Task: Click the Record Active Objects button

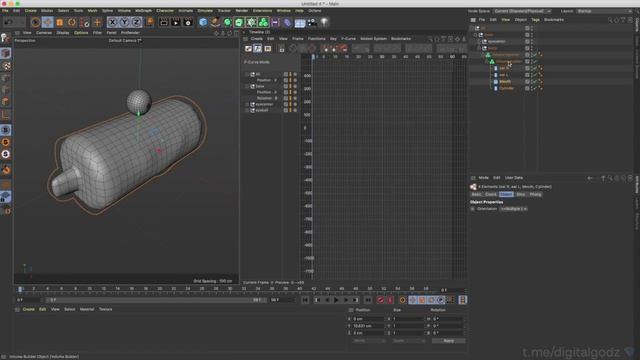Action: (x=380, y=300)
